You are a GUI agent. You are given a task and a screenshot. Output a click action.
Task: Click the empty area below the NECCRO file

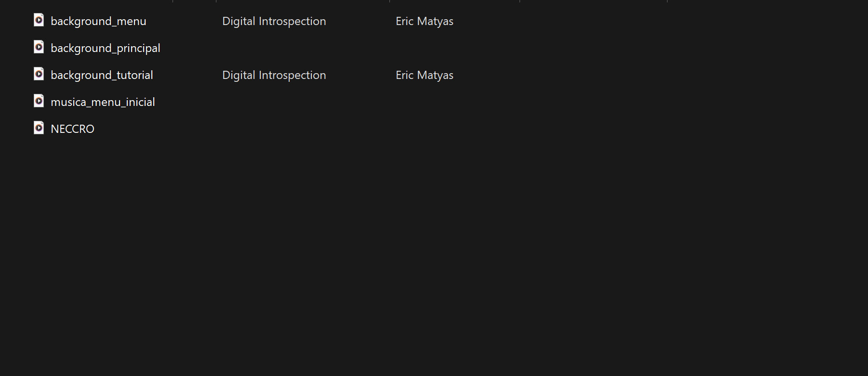[x=193, y=241]
